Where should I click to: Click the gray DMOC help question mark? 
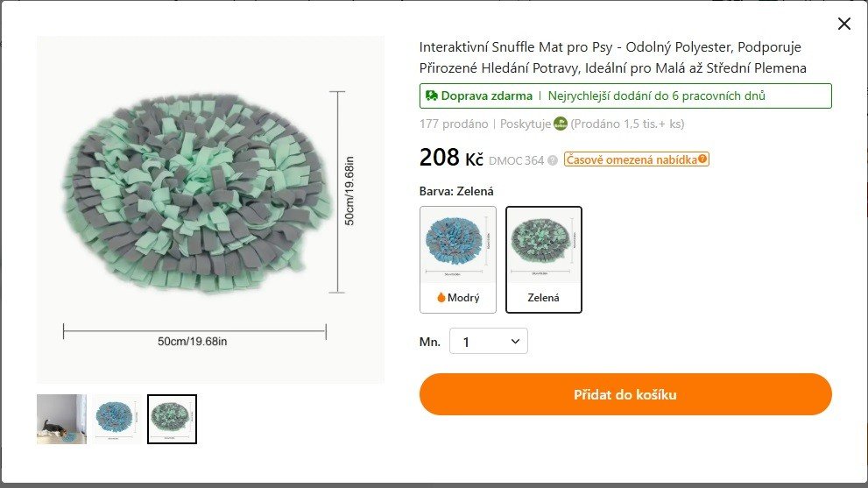click(x=553, y=160)
